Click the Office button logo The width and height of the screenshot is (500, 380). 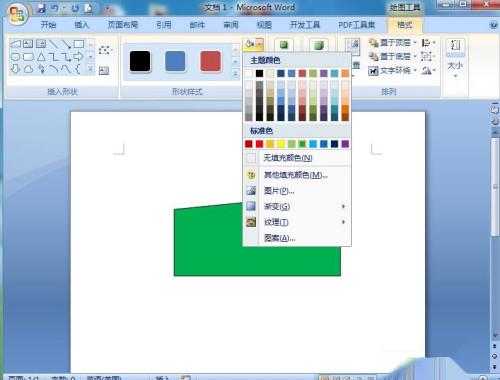pos(17,14)
